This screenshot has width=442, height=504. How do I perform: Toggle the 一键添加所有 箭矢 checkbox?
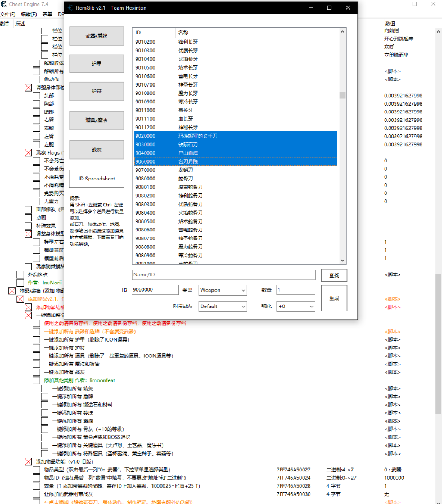coord(45,389)
